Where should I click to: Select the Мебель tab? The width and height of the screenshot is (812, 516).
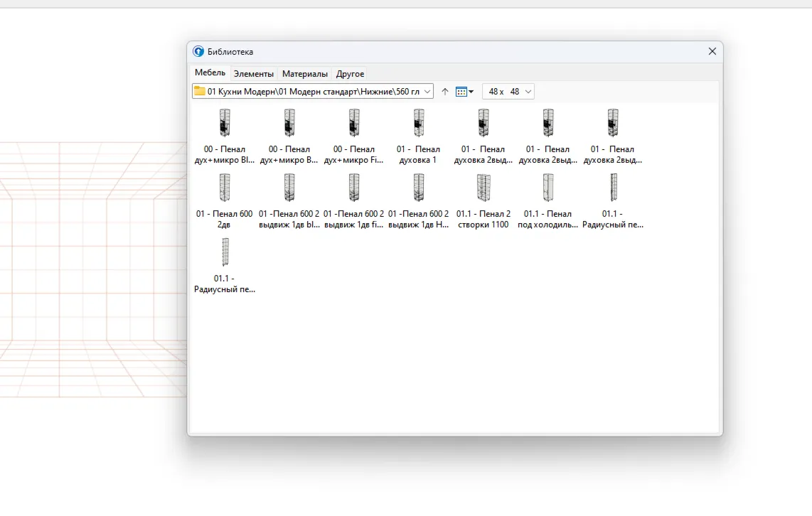[210, 72]
